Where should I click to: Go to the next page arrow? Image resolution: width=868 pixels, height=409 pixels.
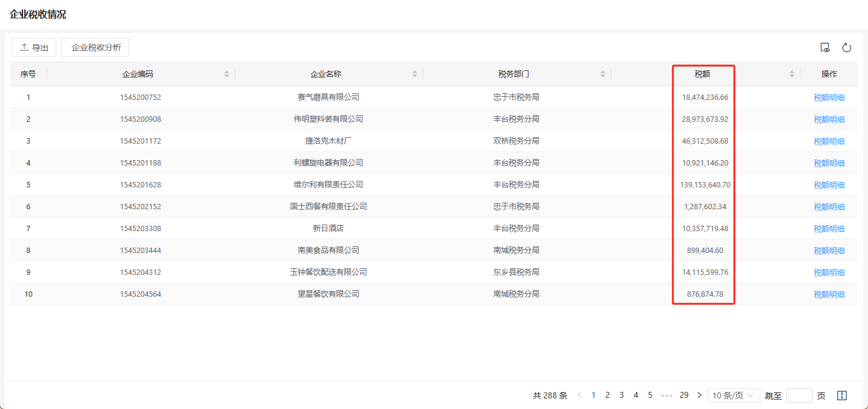tap(699, 395)
